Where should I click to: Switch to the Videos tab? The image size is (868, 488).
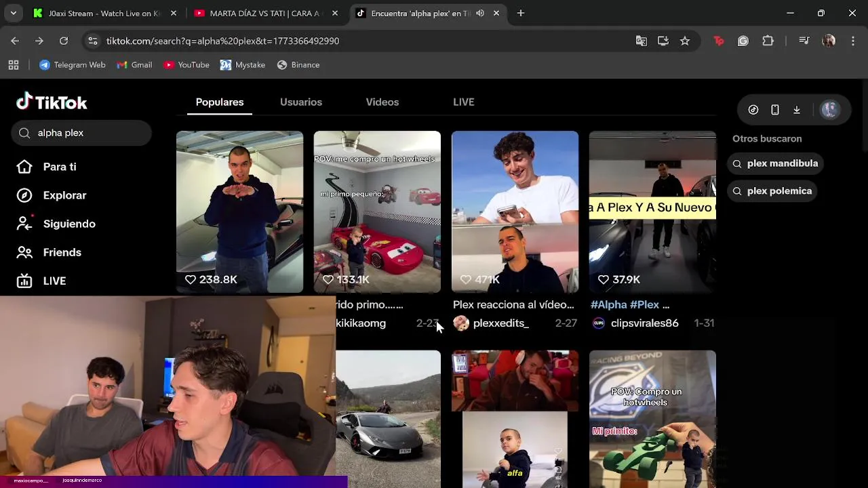coord(382,102)
